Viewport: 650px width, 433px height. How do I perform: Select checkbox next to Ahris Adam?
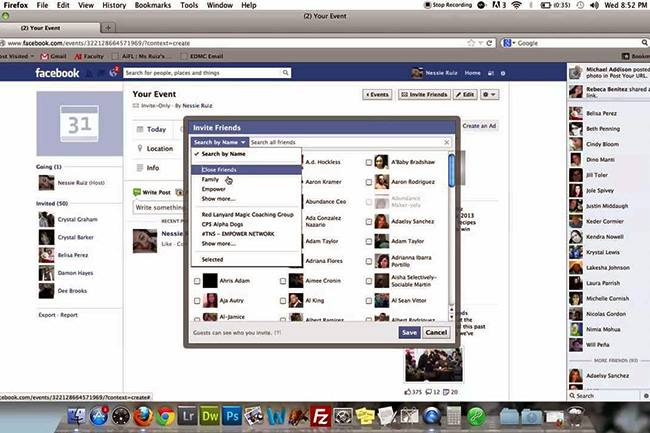coord(197,281)
